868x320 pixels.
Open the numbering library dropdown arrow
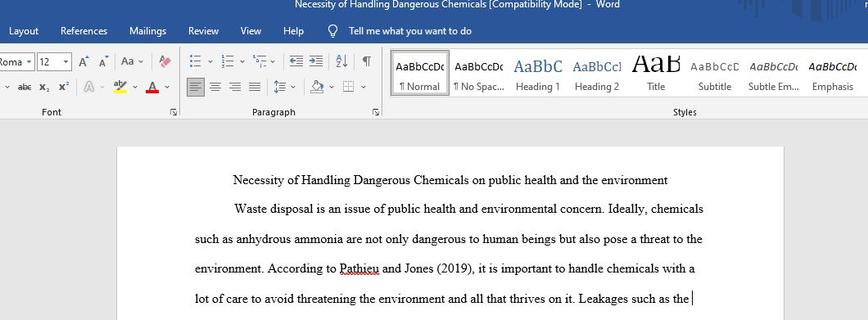click(242, 62)
